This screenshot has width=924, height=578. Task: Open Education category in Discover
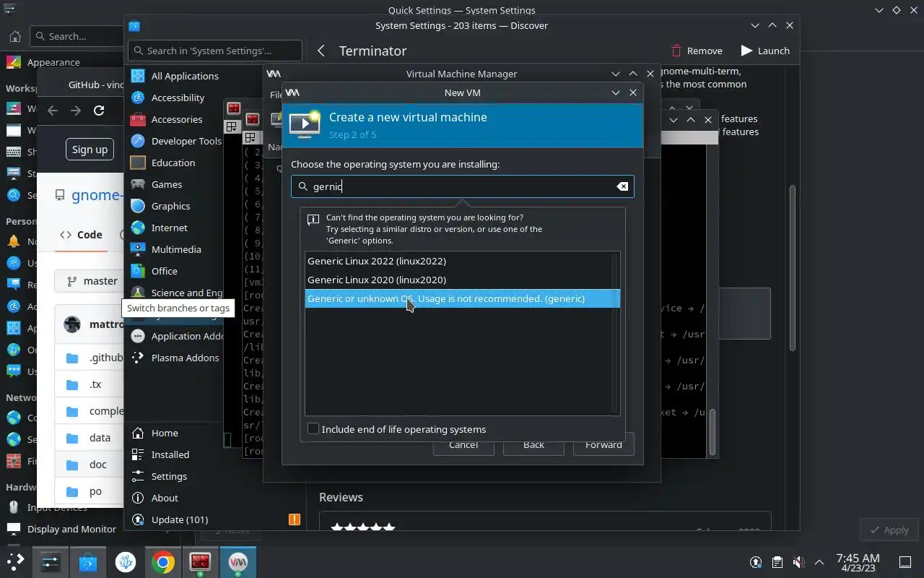tap(175, 163)
